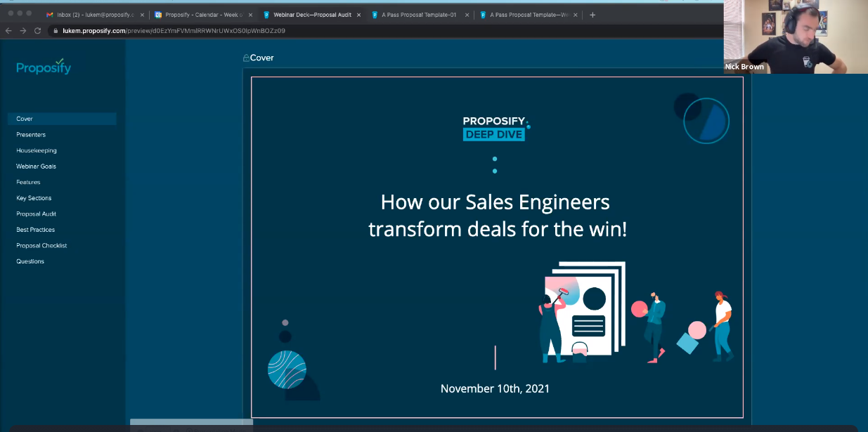Open a new browser tab with plus
Screen dimensions: 868x432
(x=592, y=15)
